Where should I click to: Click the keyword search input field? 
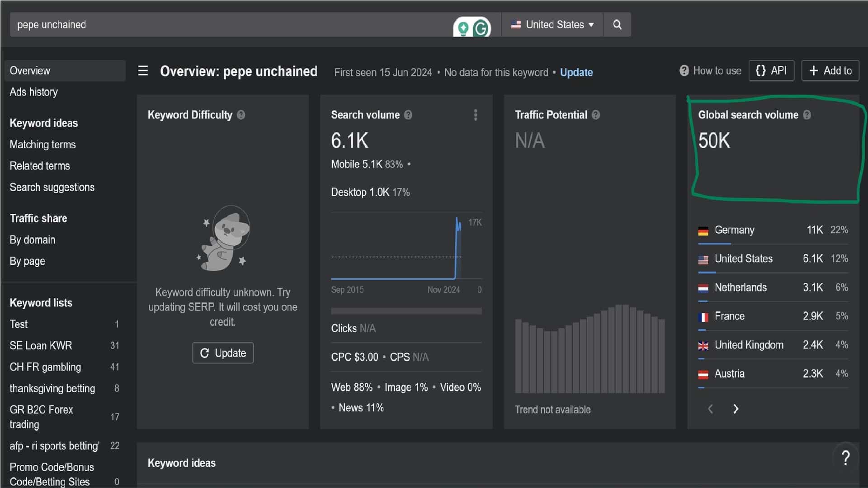point(226,25)
